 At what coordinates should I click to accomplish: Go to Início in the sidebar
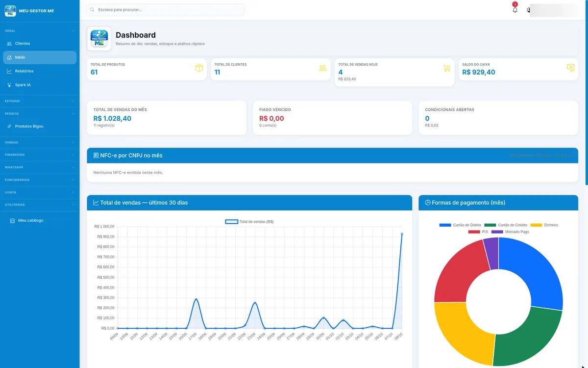[40, 57]
